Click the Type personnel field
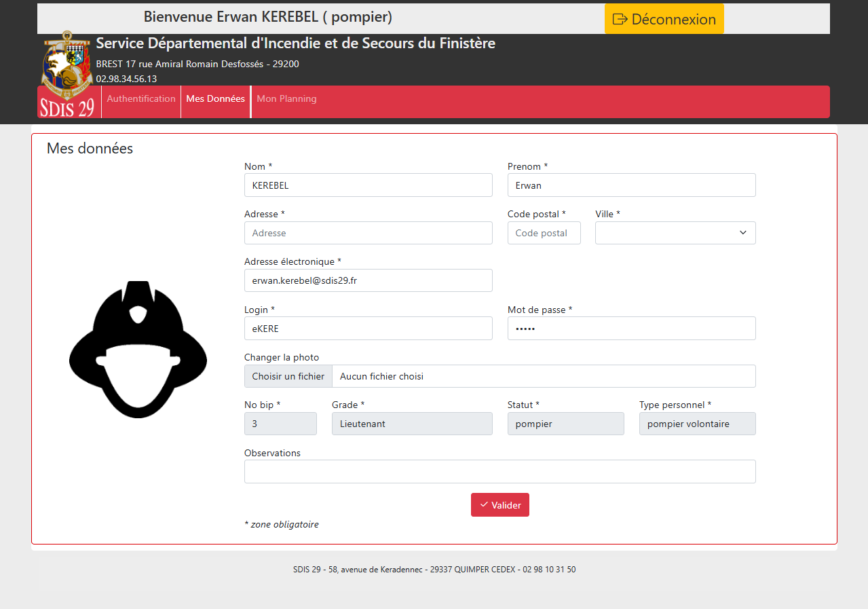Viewport: 868px width, 609px height. pyautogui.click(x=697, y=424)
